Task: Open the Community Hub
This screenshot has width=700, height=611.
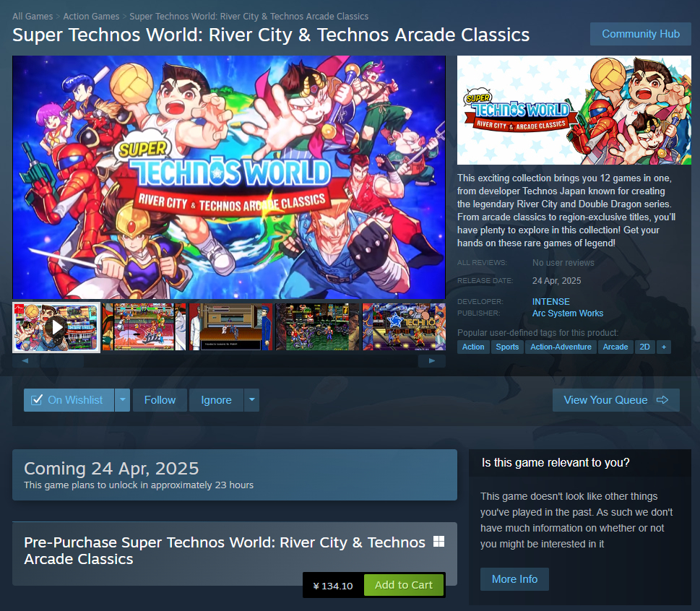Action: [641, 34]
